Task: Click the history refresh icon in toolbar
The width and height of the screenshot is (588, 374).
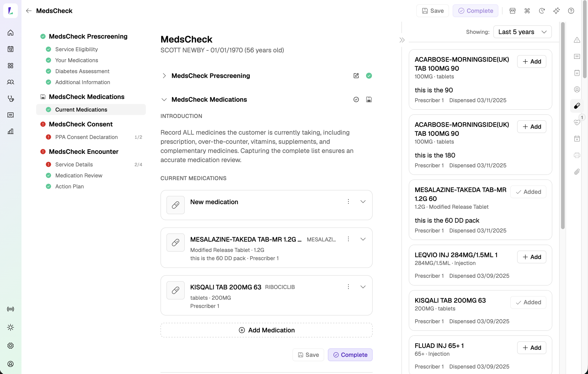Action: [542, 11]
